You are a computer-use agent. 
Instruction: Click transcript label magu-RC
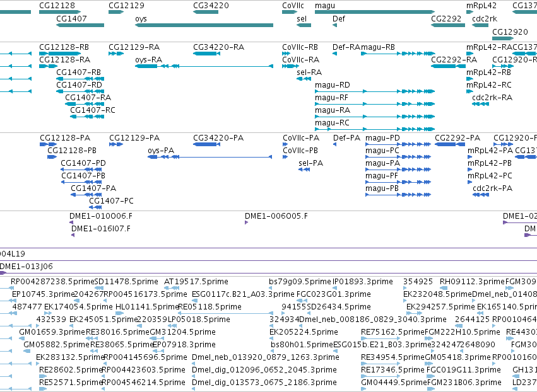pos(332,123)
